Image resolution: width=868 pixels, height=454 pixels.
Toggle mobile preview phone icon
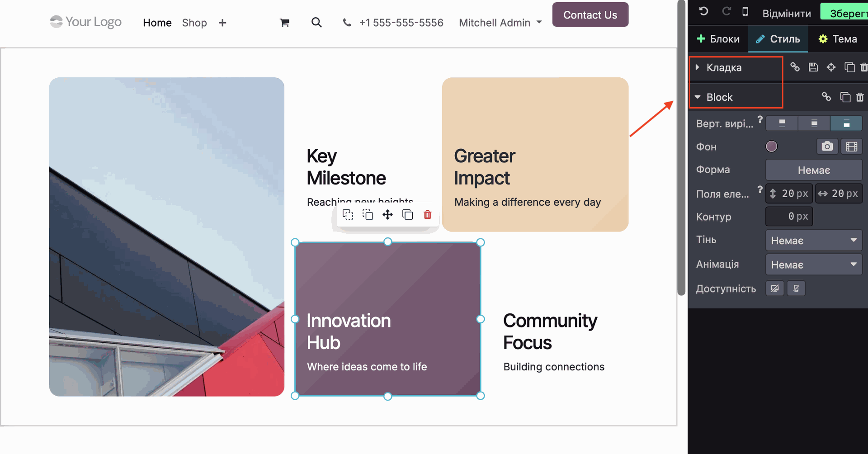pyautogui.click(x=745, y=12)
